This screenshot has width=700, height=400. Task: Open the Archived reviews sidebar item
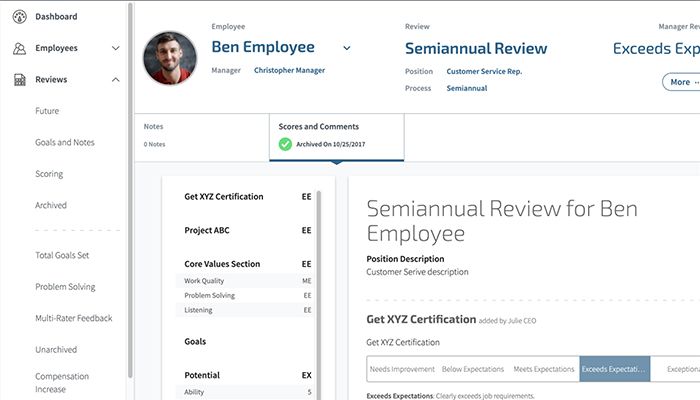point(51,205)
